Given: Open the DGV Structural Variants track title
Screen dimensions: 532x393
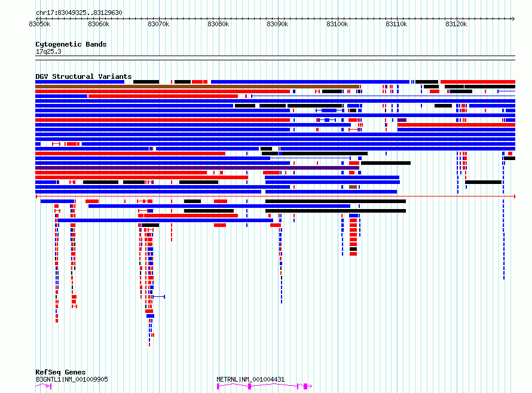Looking at the screenshot, I should point(84,76).
